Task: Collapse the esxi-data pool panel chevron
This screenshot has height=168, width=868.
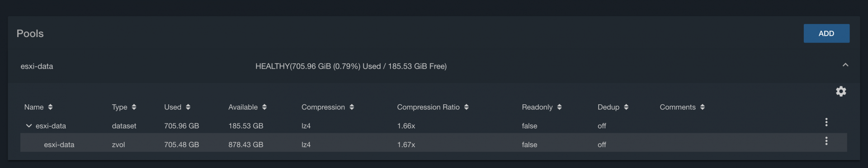Action: (845, 65)
